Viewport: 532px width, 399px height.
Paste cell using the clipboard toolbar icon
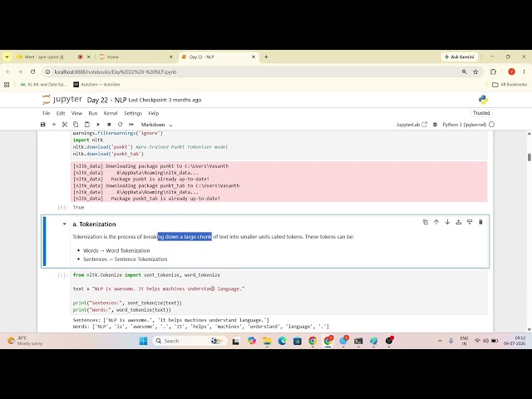coord(86,125)
